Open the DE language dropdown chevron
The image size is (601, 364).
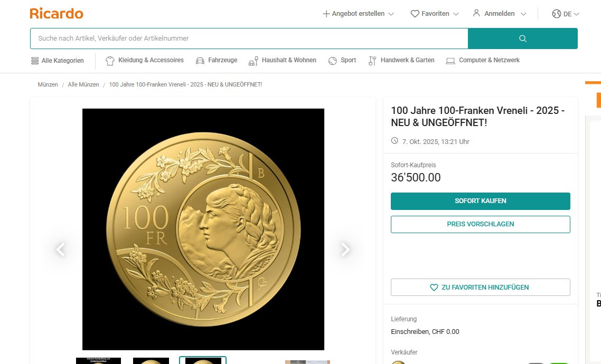[576, 14]
